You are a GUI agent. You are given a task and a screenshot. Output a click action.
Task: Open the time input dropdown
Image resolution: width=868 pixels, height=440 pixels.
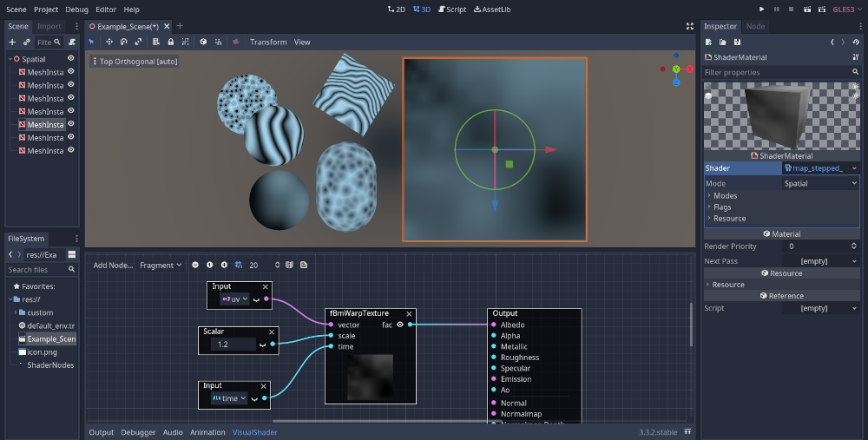pos(229,398)
